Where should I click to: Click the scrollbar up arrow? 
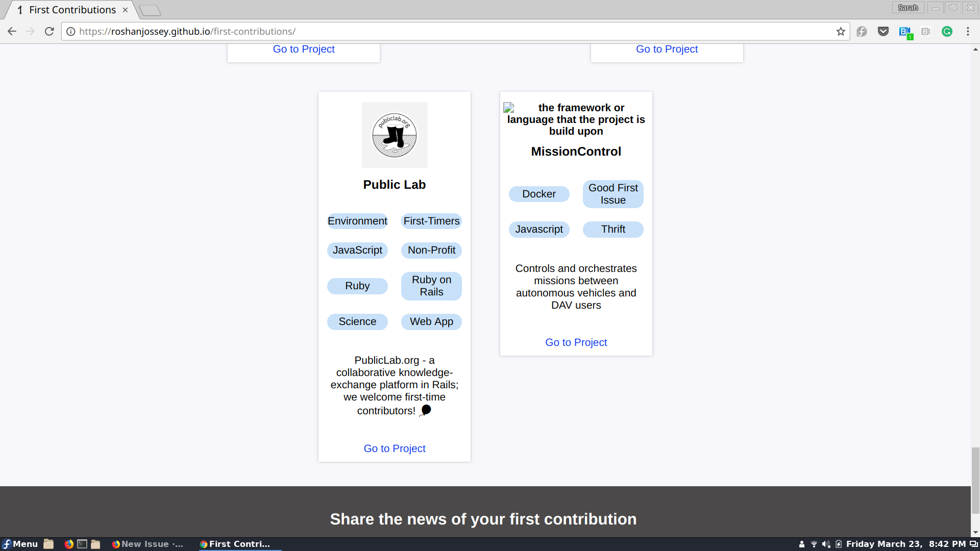(x=975, y=49)
